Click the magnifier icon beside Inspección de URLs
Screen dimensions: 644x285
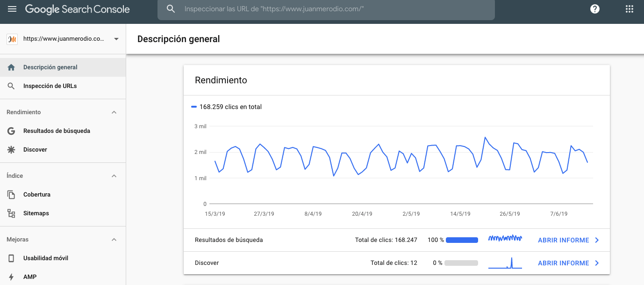(11, 86)
